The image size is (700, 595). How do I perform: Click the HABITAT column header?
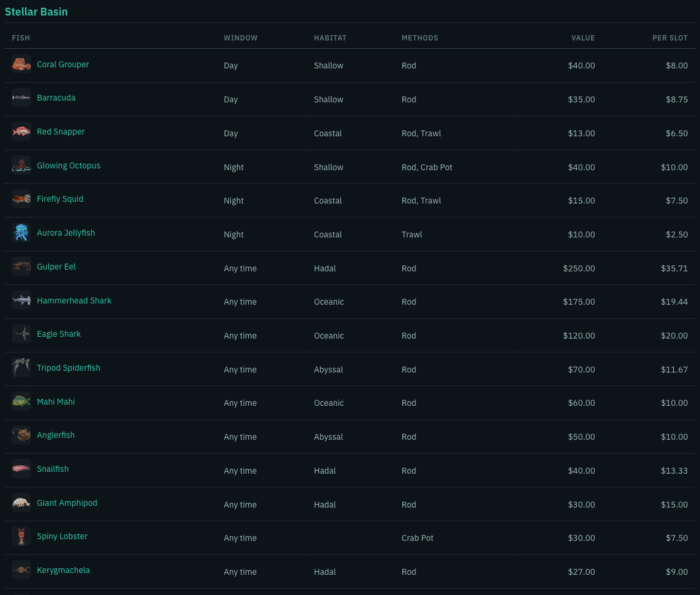click(330, 38)
